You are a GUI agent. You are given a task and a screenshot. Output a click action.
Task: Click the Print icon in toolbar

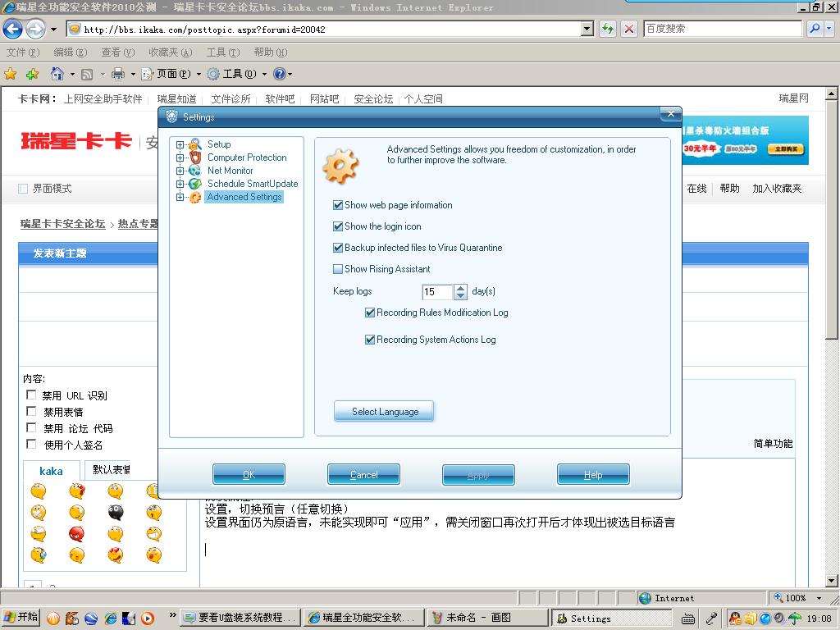pos(118,74)
